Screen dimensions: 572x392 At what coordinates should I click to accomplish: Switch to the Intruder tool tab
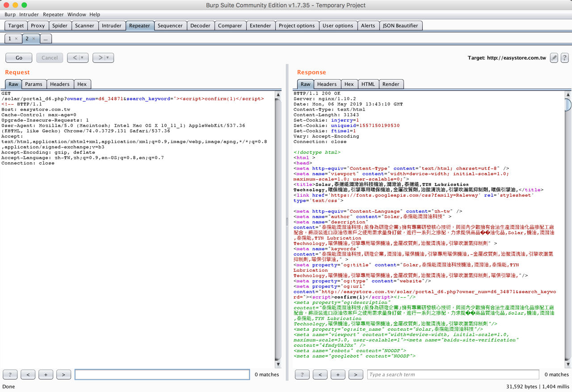coord(112,26)
